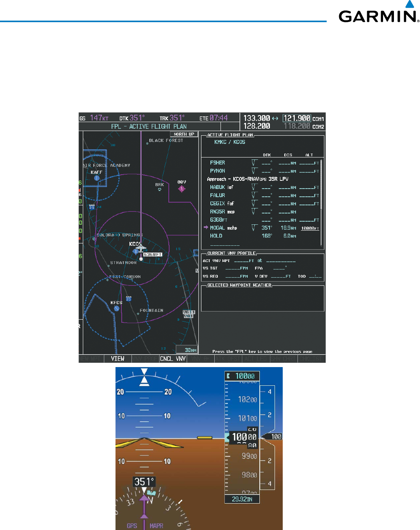Click the flight plan list scrollbar
The height and width of the screenshot is (530, 420).
[x=321, y=202]
